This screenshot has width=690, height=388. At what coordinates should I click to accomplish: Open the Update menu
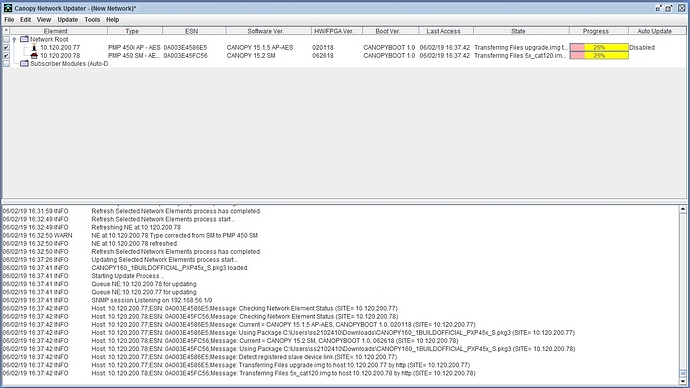[67, 19]
